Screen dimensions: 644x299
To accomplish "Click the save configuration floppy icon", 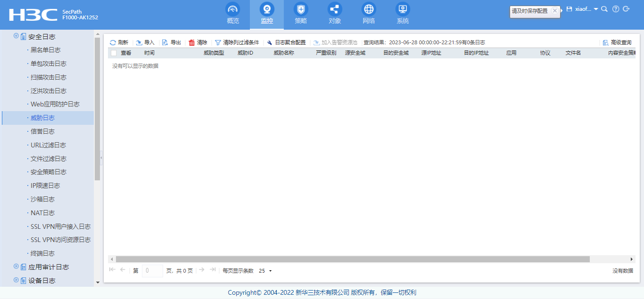I will [569, 9].
